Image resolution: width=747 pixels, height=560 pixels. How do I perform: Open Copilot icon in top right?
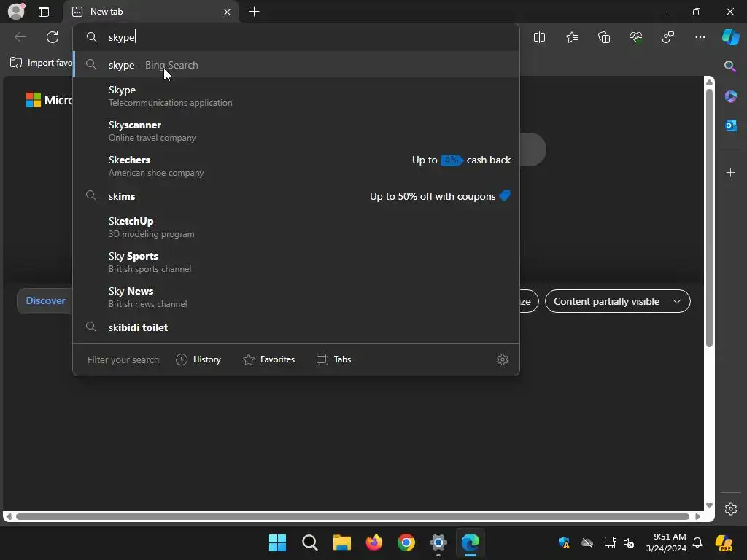click(x=731, y=37)
